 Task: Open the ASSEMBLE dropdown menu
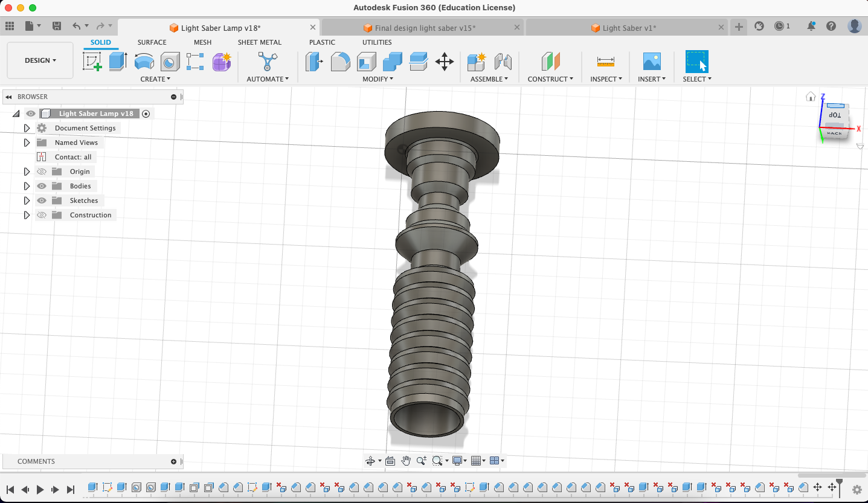[x=489, y=79]
